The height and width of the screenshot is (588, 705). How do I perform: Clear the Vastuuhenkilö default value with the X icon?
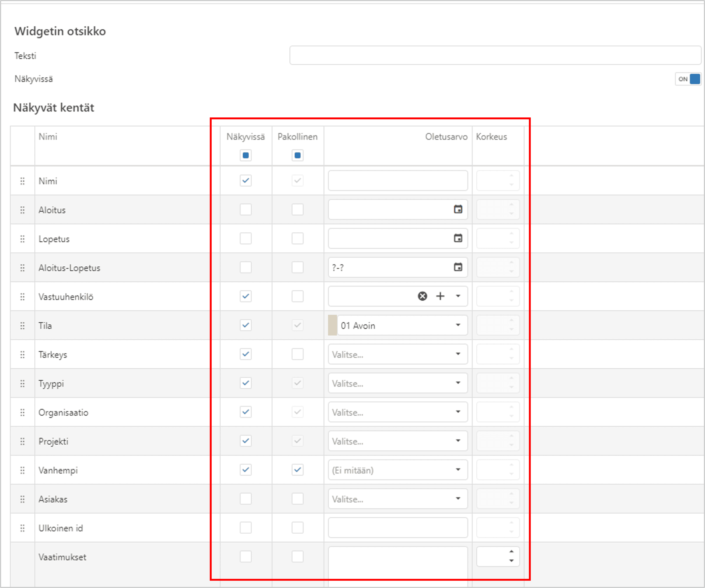[422, 296]
